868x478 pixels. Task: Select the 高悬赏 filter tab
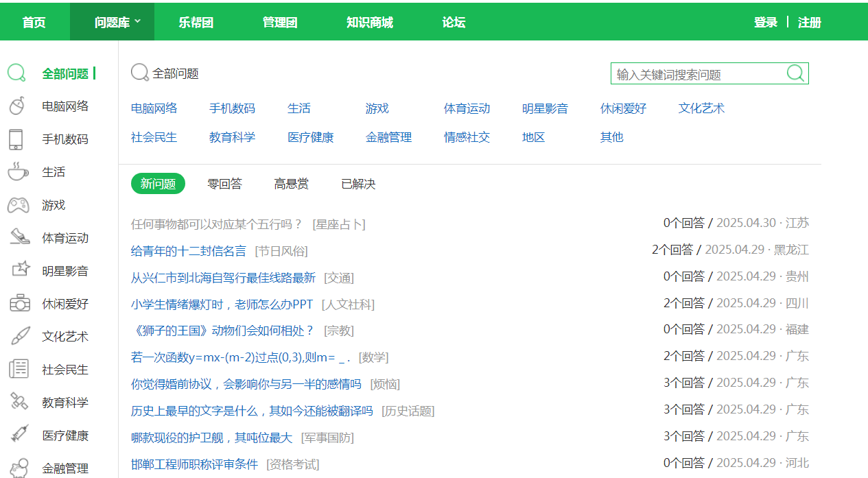(x=291, y=184)
